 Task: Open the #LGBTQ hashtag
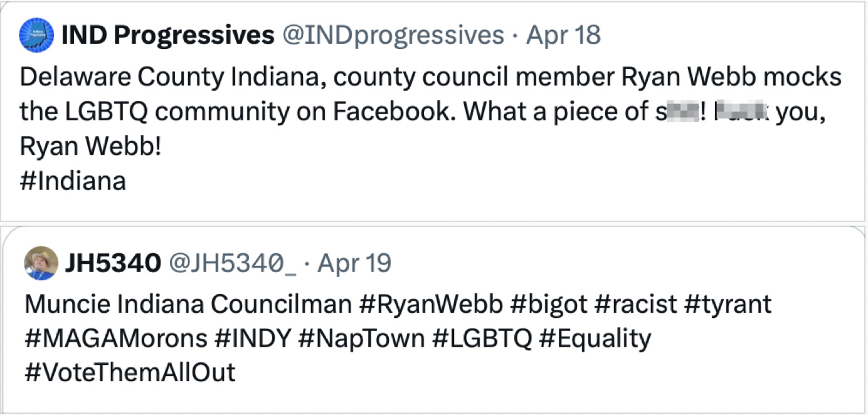(x=482, y=339)
